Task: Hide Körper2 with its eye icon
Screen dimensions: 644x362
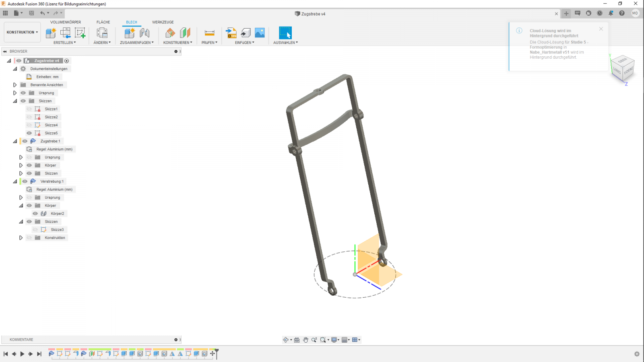Action: coord(35,214)
